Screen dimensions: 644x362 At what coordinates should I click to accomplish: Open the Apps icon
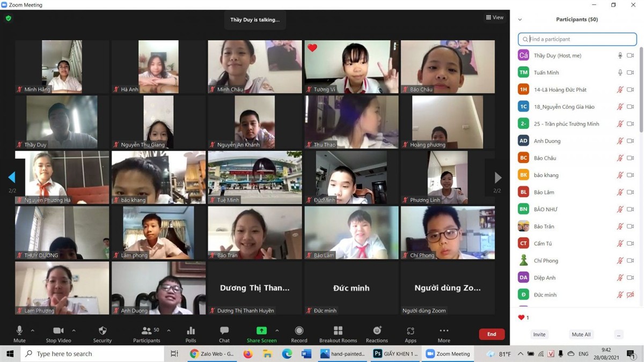pos(411,331)
